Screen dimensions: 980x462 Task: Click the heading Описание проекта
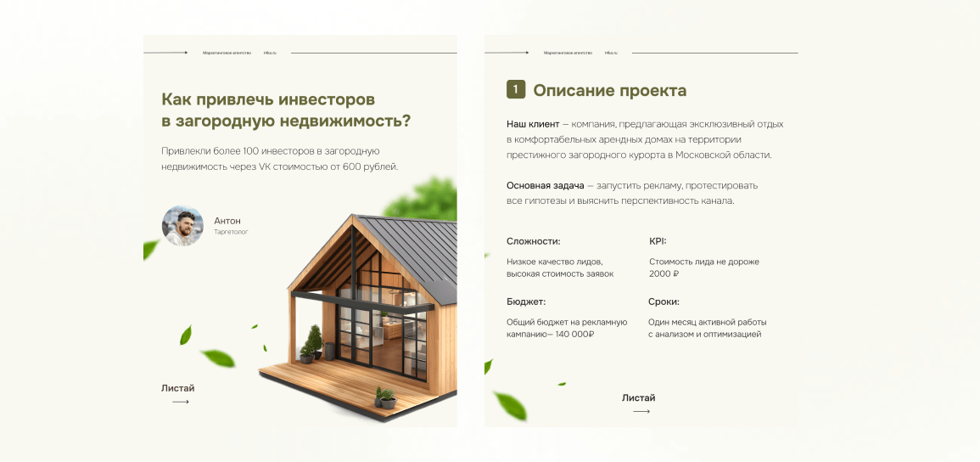tap(610, 91)
